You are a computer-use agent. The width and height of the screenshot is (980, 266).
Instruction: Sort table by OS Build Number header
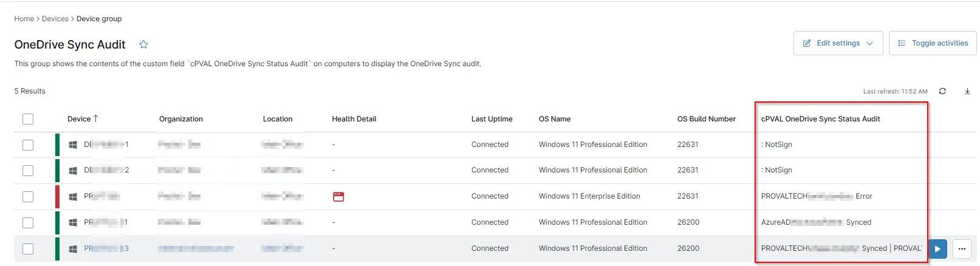706,119
